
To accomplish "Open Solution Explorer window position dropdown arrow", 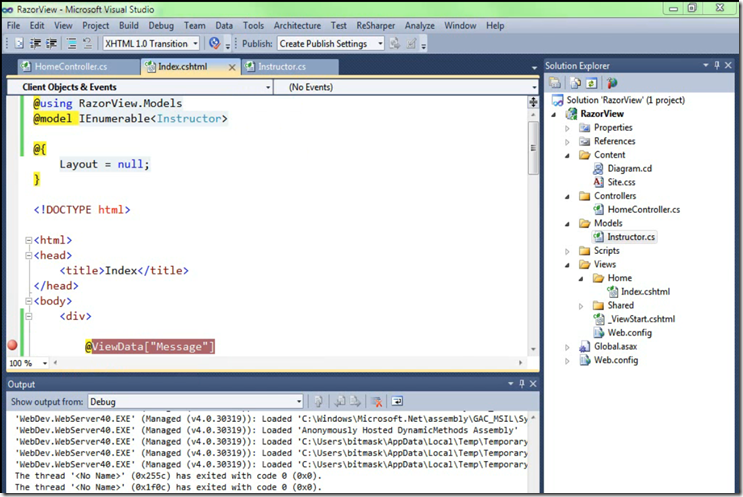I will click(706, 65).
